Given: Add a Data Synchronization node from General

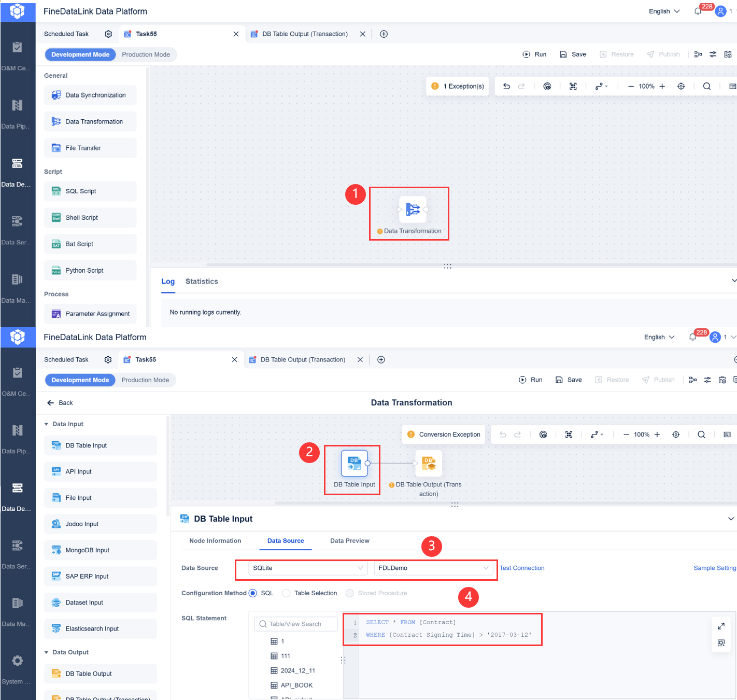Looking at the screenshot, I should coord(90,95).
